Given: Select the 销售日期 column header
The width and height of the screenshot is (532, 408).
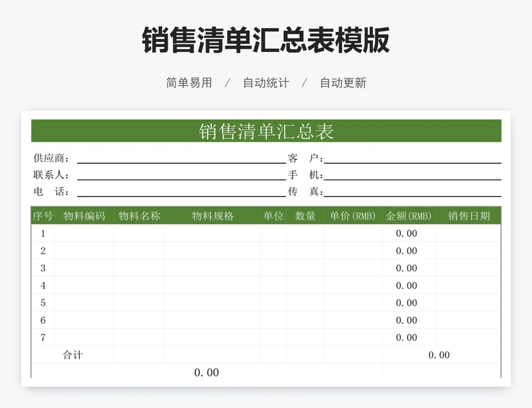Looking at the screenshot, I should coord(469,216).
